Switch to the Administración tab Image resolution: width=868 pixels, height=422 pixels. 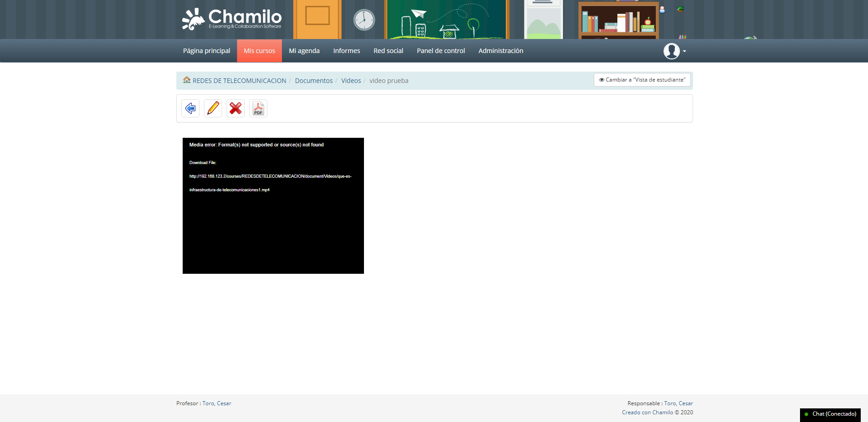(500, 50)
